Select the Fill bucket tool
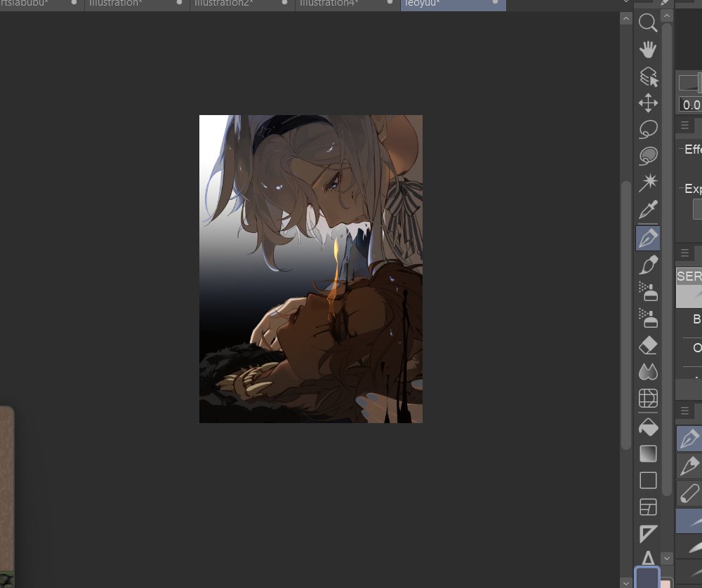 tap(648, 427)
